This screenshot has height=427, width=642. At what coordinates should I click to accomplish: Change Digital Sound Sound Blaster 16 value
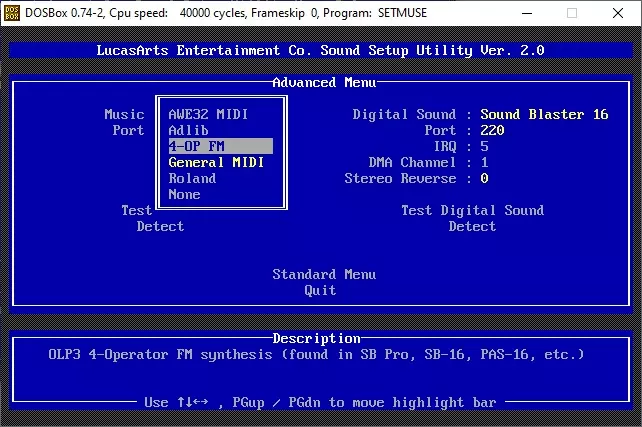point(544,114)
